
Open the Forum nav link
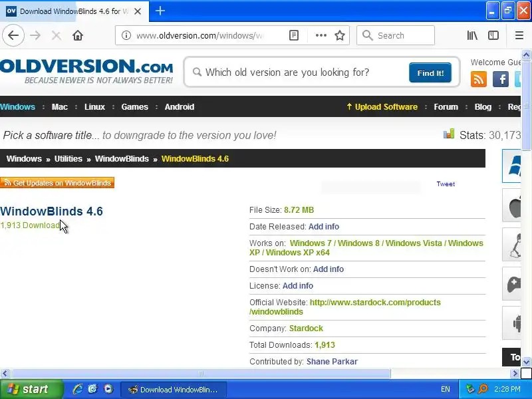coord(446,106)
